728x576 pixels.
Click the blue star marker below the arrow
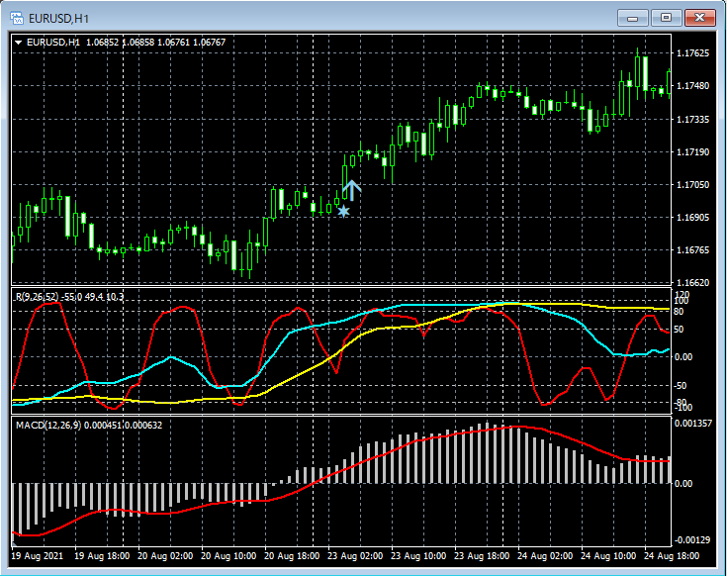pyautogui.click(x=343, y=210)
